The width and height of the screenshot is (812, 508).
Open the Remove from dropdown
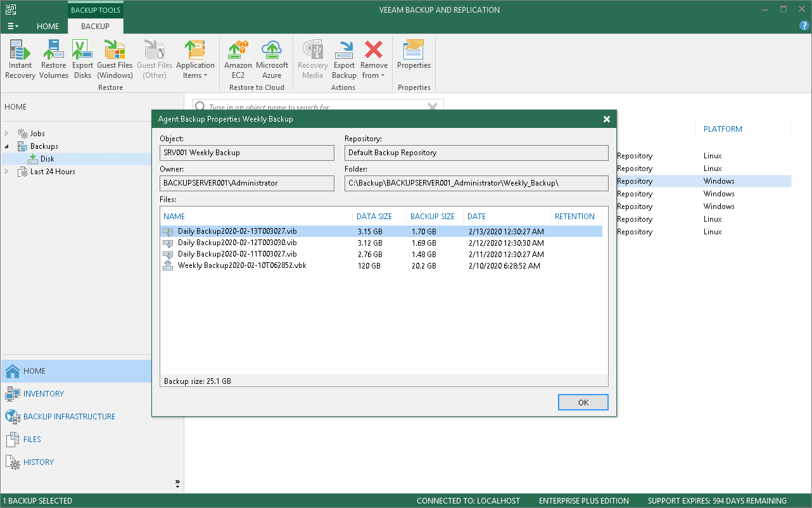pyautogui.click(x=374, y=60)
